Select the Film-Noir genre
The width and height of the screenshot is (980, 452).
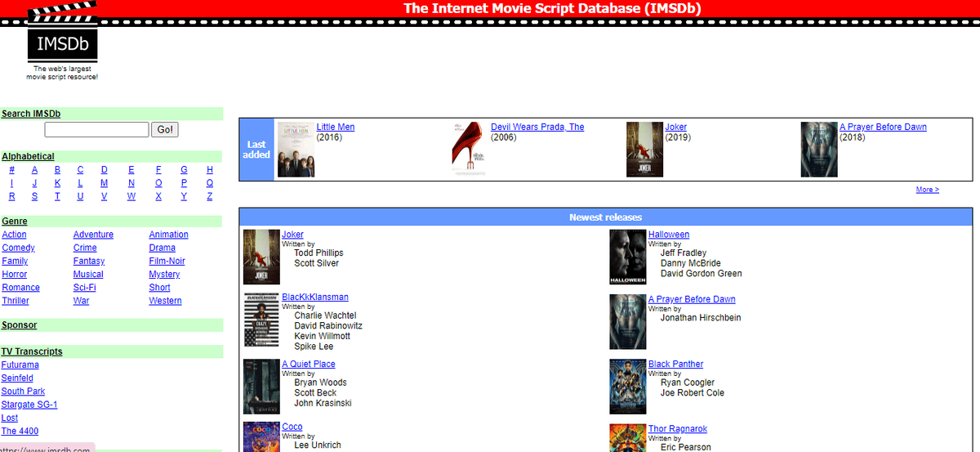(167, 261)
